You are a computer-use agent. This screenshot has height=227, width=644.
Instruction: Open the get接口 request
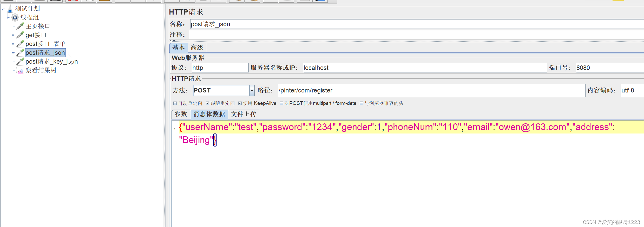36,35
